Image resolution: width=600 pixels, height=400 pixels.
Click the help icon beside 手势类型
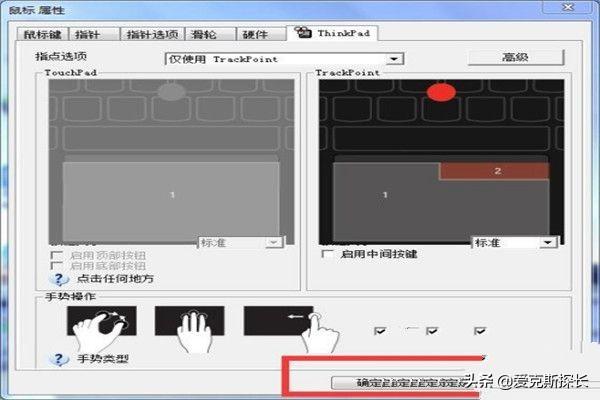click(x=56, y=358)
